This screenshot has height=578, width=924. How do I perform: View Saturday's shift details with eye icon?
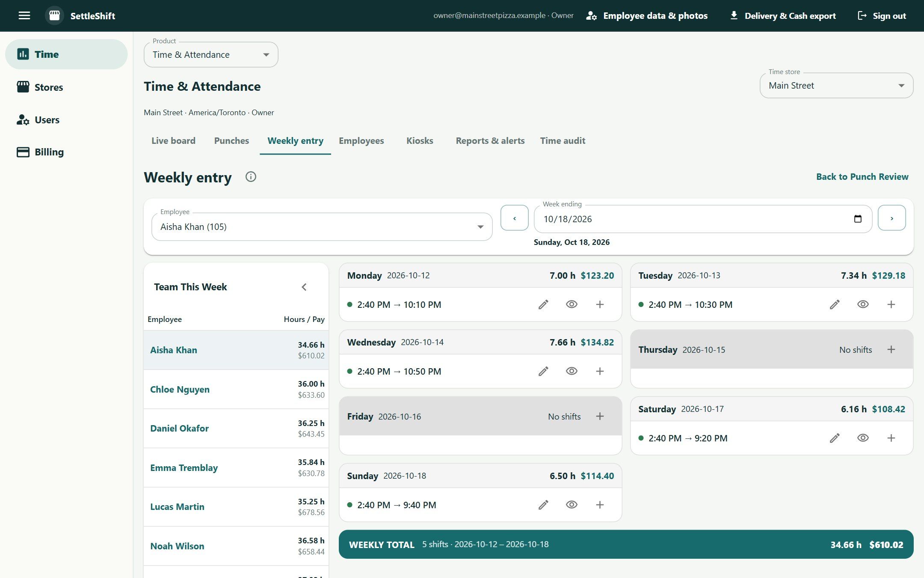tap(863, 438)
